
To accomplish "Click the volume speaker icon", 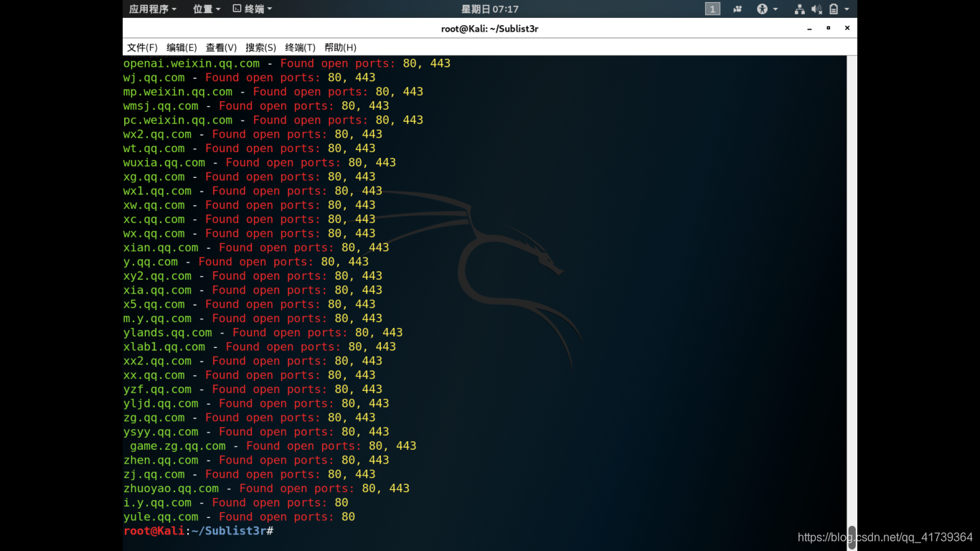I will tap(816, 9).
